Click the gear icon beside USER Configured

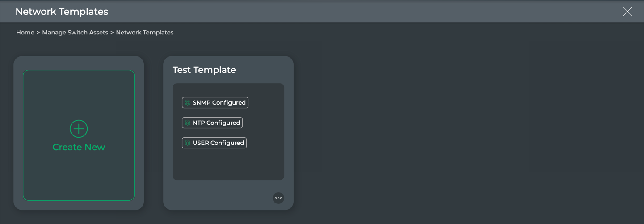[188, 143]
